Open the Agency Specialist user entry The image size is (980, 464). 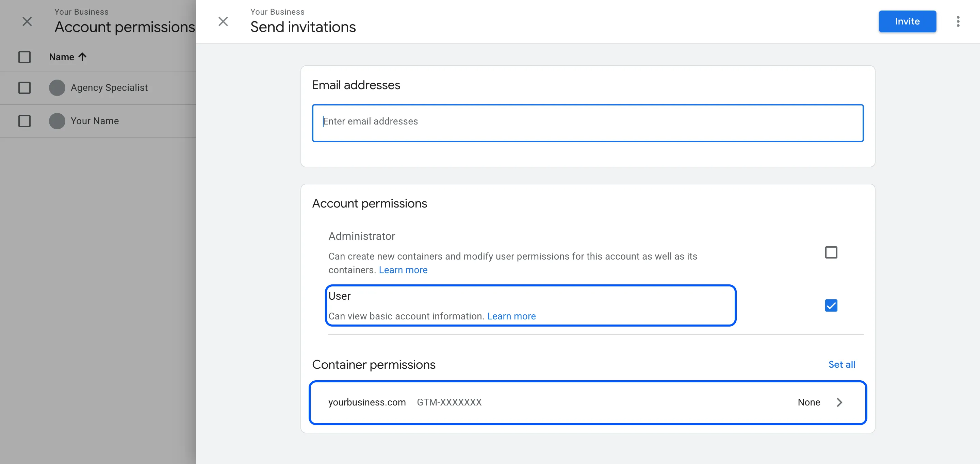[x=109, y=87]
